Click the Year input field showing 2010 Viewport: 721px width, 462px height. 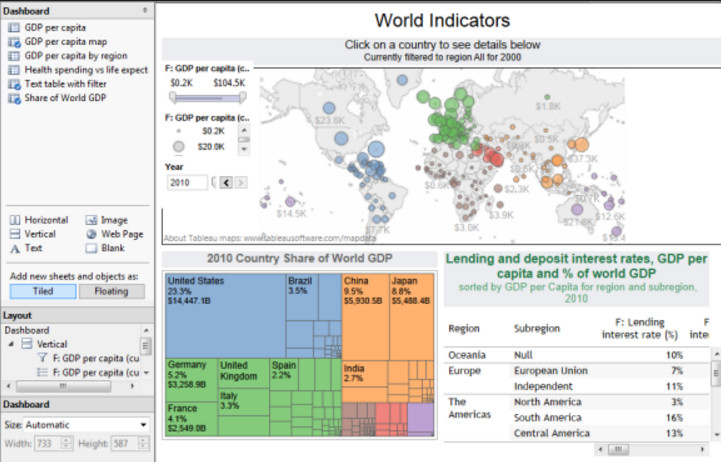(187, 183)
